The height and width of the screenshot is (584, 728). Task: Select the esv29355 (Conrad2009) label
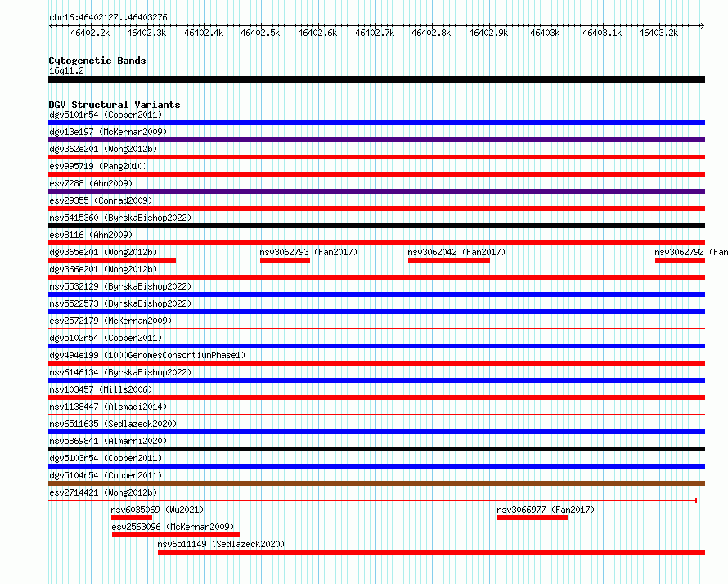point(101,200)
